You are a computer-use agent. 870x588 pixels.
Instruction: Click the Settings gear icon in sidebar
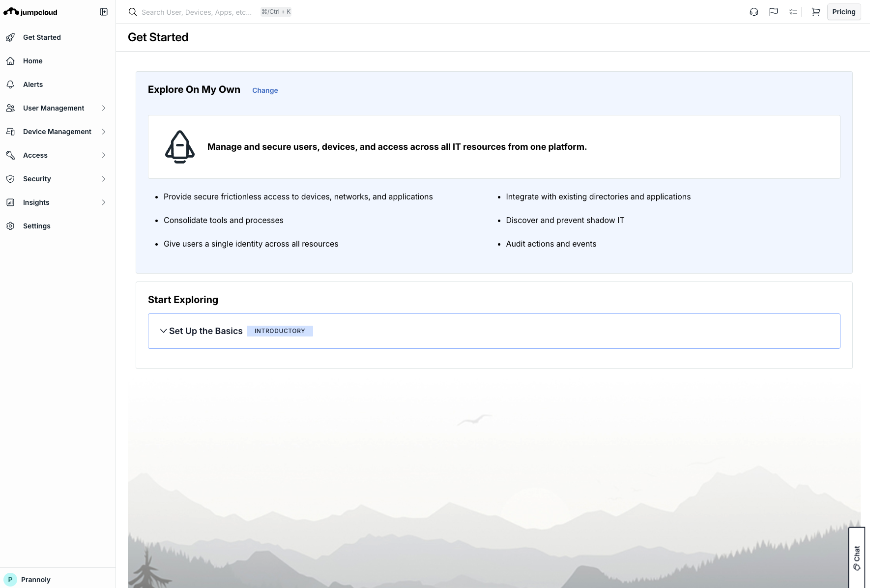(x=10, y=226)
